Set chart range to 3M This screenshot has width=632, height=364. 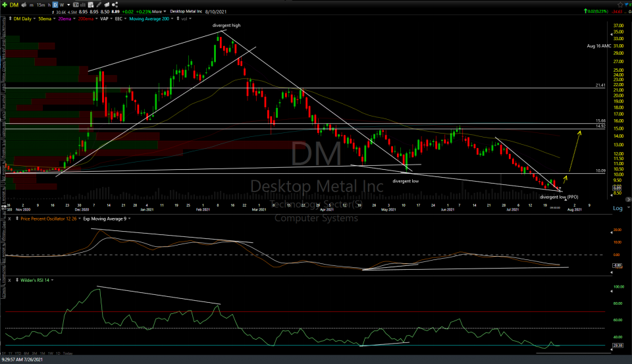click(35, 353)
